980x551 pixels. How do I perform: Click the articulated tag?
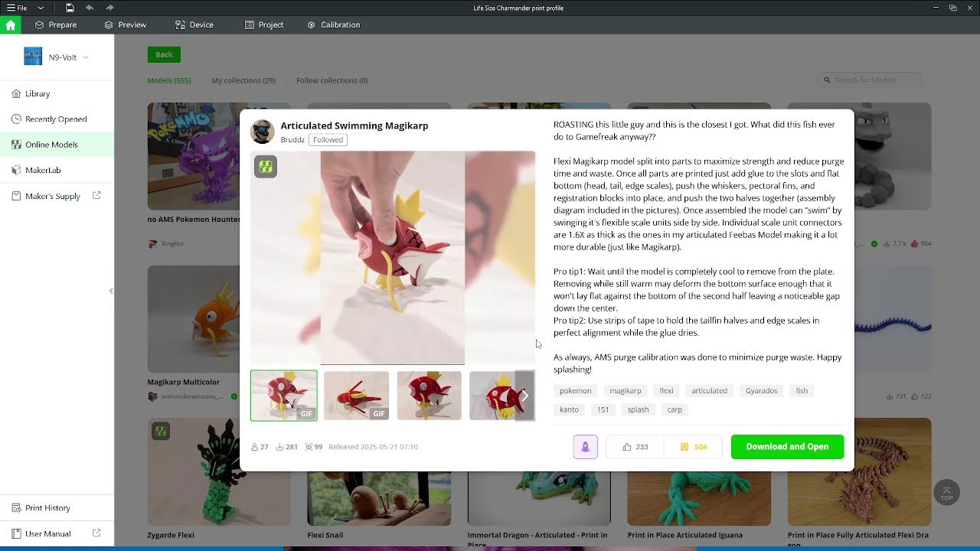pos(710,390)
